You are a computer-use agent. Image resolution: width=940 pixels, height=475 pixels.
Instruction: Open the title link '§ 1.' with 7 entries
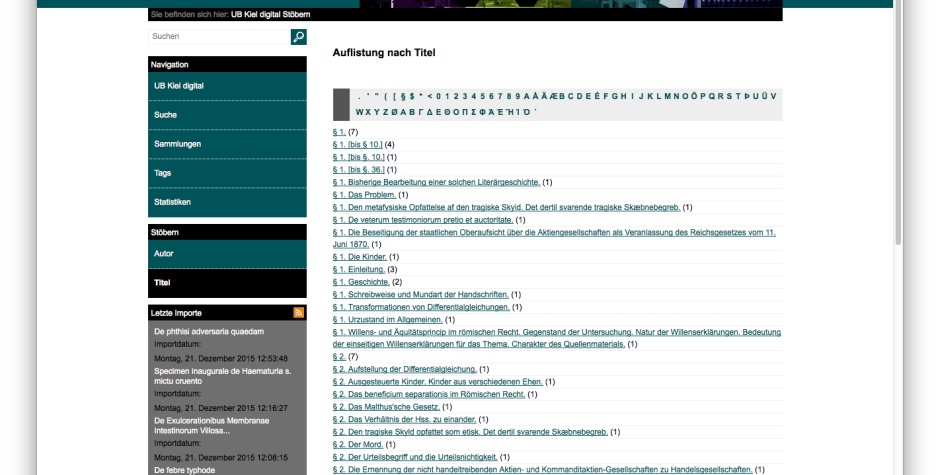(339, 132)
